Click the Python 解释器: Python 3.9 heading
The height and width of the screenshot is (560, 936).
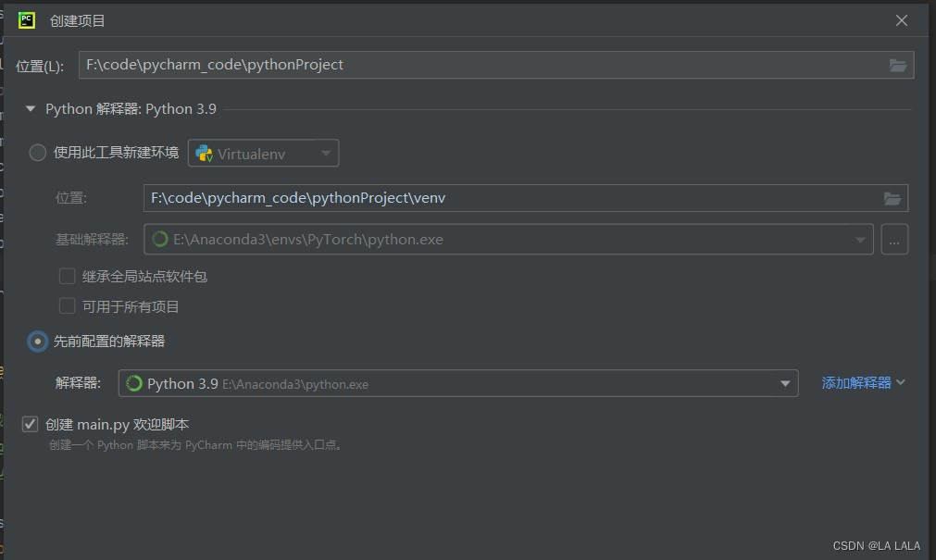[131, 109]
